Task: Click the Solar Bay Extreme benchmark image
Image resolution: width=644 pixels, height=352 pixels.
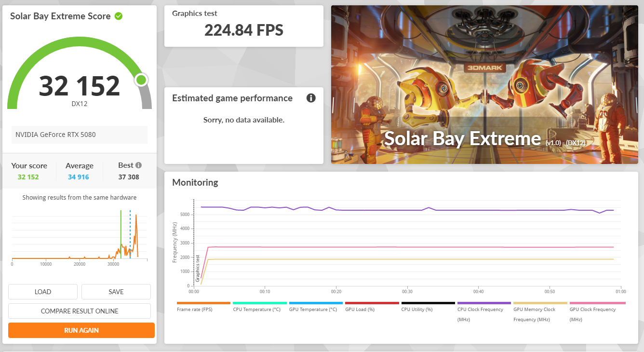Action: point(484,84)
